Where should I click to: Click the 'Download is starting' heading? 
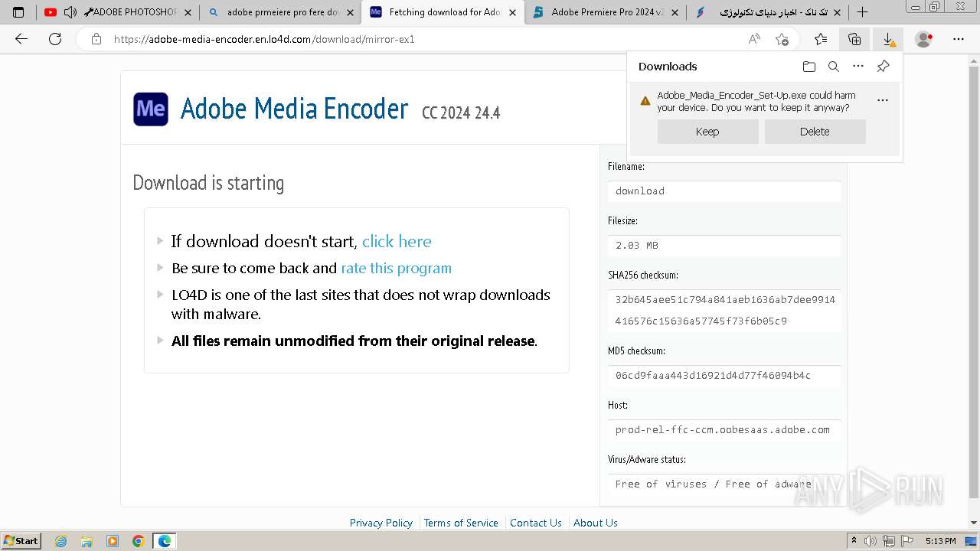208,182
